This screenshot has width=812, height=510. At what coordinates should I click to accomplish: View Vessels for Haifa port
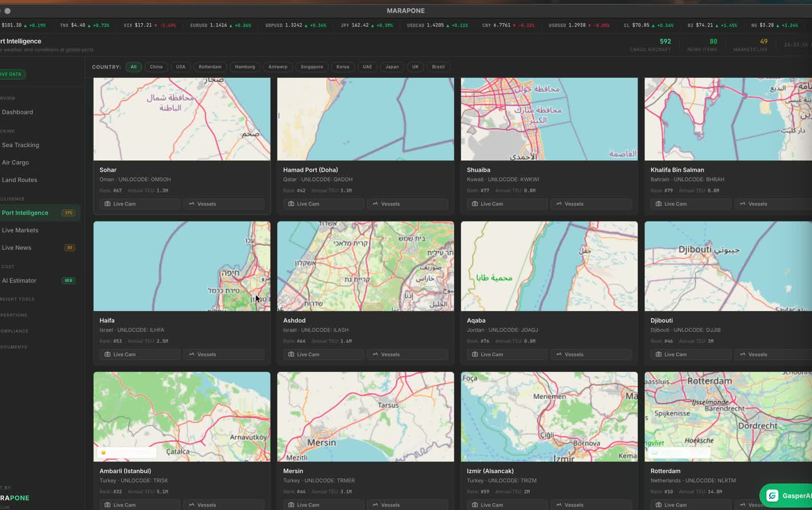[x=224, y=354]
